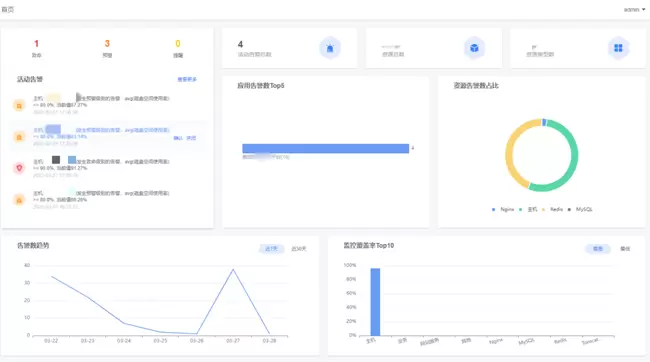Click the four-square grid icon card
Image resolution: width=650 pixels, height=362 pixels.
pyautogui.click(x=618, y=48)
